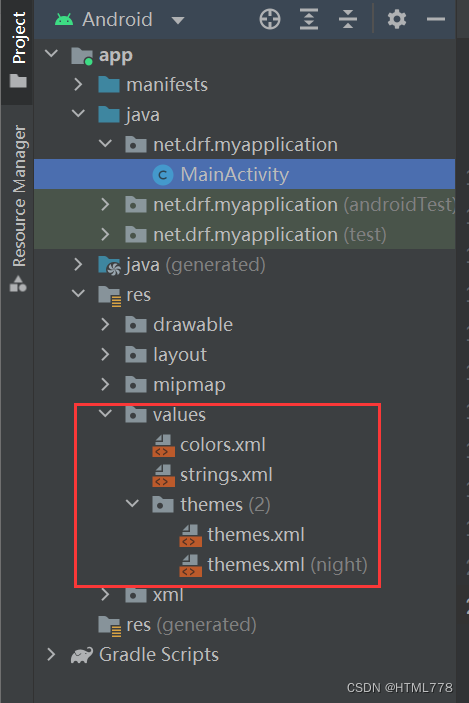This screenshot has height=703, width=469.
Task: Select the strings.xml file name
Action: (226, 475)
